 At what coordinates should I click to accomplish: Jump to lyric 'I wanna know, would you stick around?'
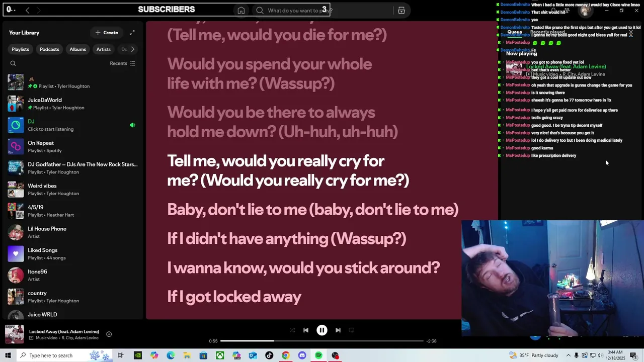303,267
